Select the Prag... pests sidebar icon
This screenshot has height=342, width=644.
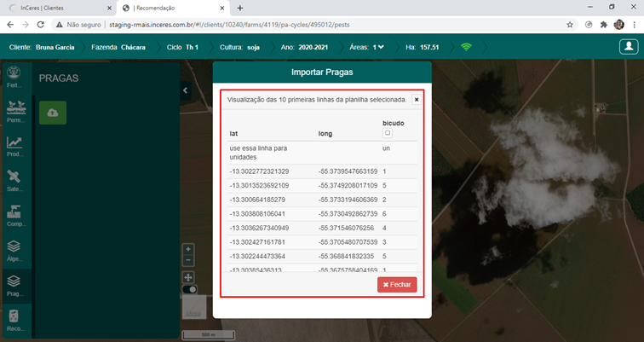14,286
